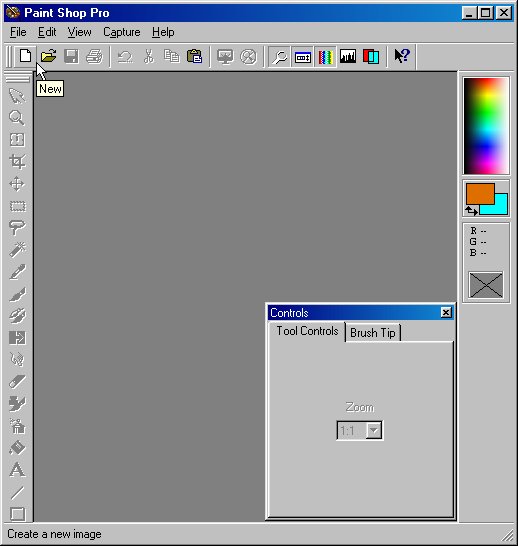Select the Text tool letter A
This screenshot has width=518, height=546.
17,470
